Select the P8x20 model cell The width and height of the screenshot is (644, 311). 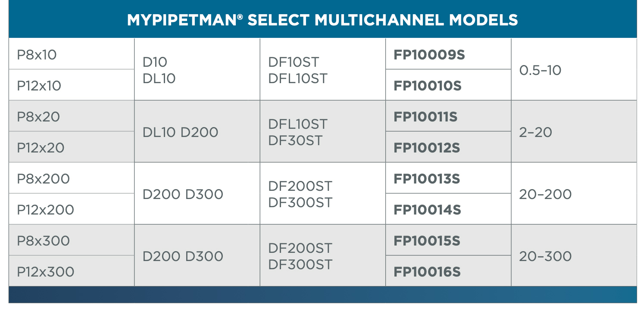38,117
